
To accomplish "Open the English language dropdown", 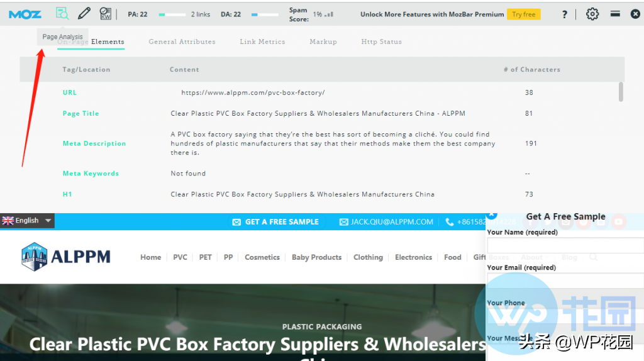I will 27,221.
